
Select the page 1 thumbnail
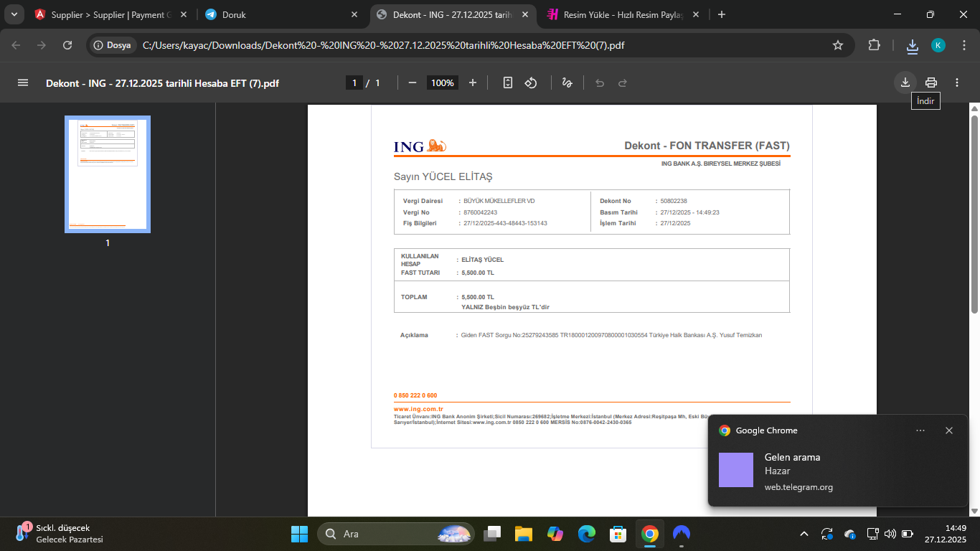click(x=108, y=174)
